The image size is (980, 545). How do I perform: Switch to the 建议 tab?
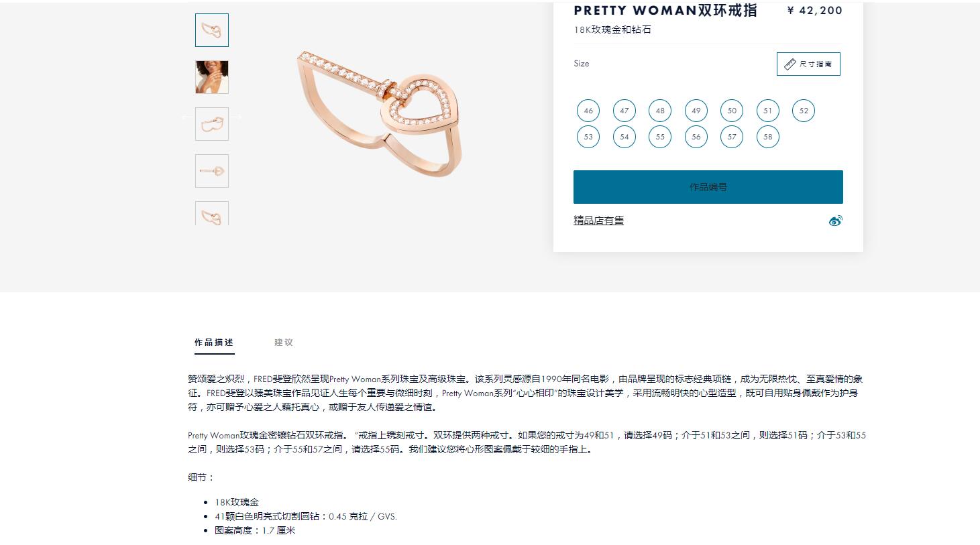click(284, 343)
